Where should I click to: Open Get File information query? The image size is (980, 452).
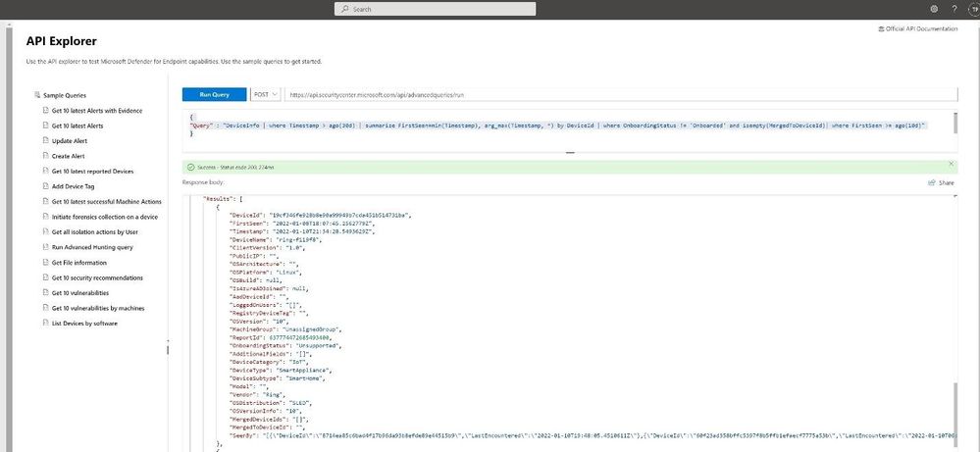(79, 263)
